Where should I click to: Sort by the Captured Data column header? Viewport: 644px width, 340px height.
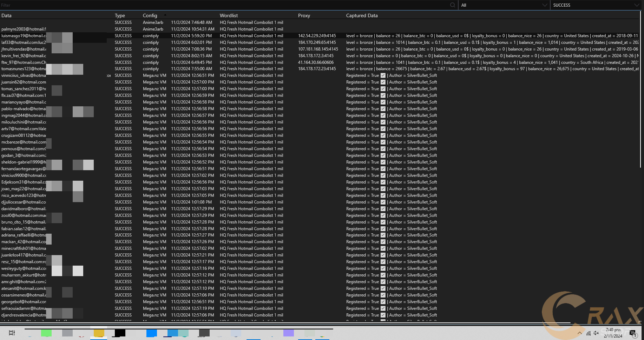[x=362, y=15]
